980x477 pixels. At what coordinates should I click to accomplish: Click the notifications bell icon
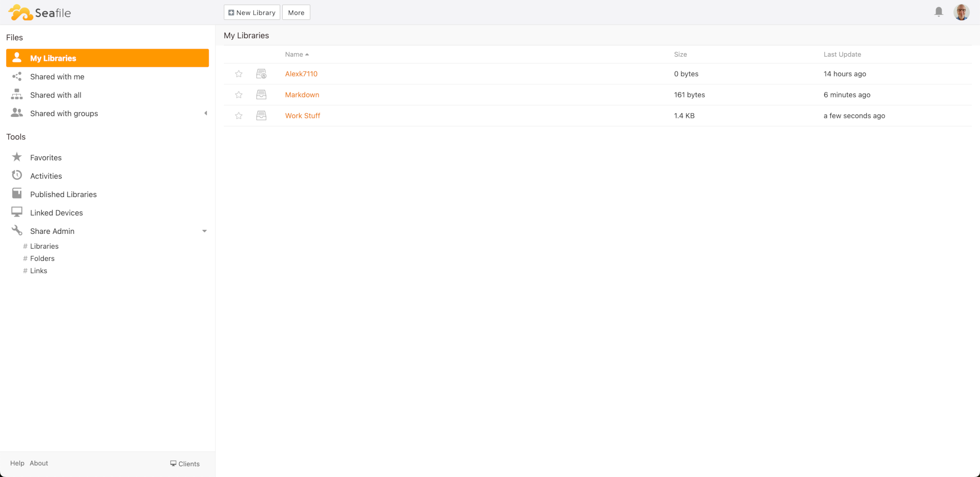click(938, 12)
